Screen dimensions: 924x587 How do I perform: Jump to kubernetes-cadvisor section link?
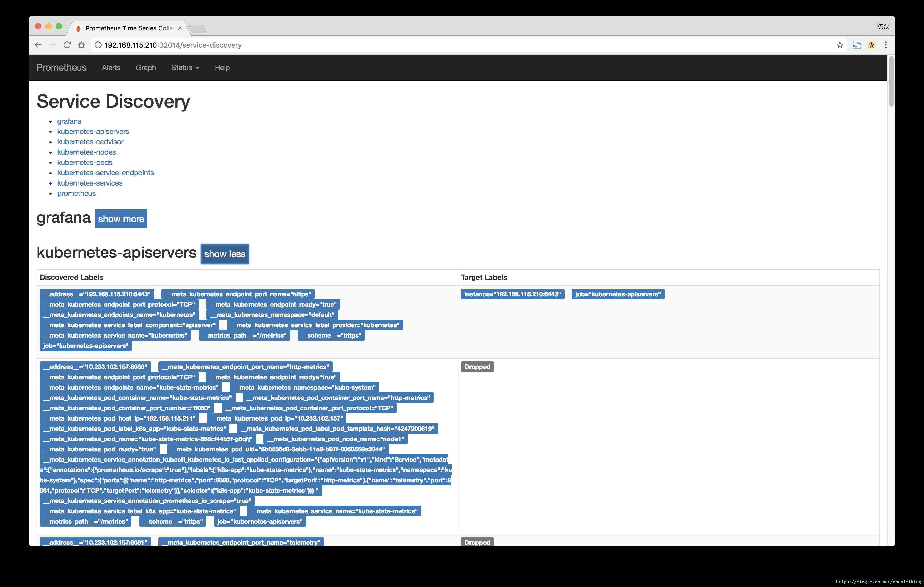click(90, 142)
